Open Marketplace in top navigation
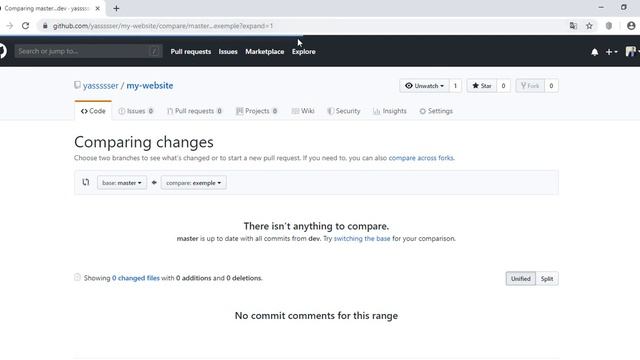Image resolution: width=640 pixels, height=360 pixels. (x=264, y=51)
